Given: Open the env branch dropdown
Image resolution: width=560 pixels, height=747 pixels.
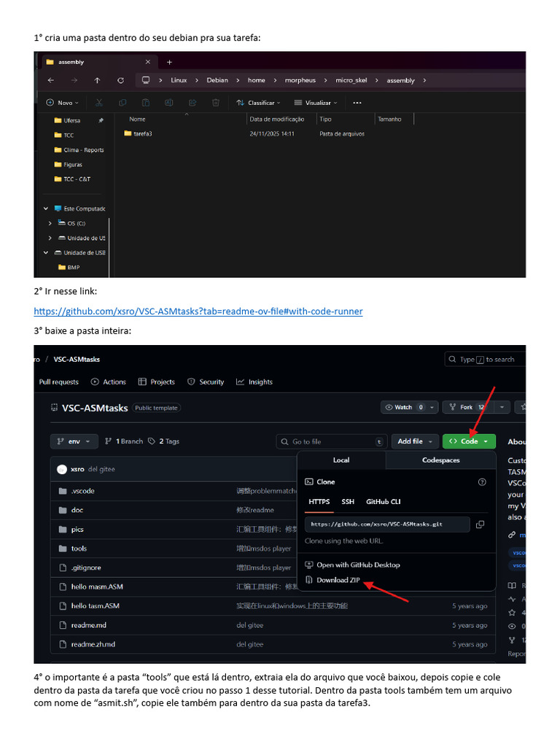Looking at the screenshot, I should [x=74, y=441].
